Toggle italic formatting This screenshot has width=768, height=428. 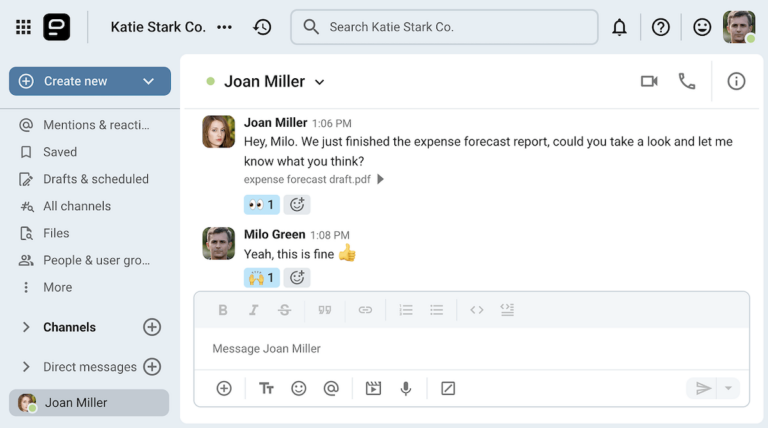click(x=253, y=310)
